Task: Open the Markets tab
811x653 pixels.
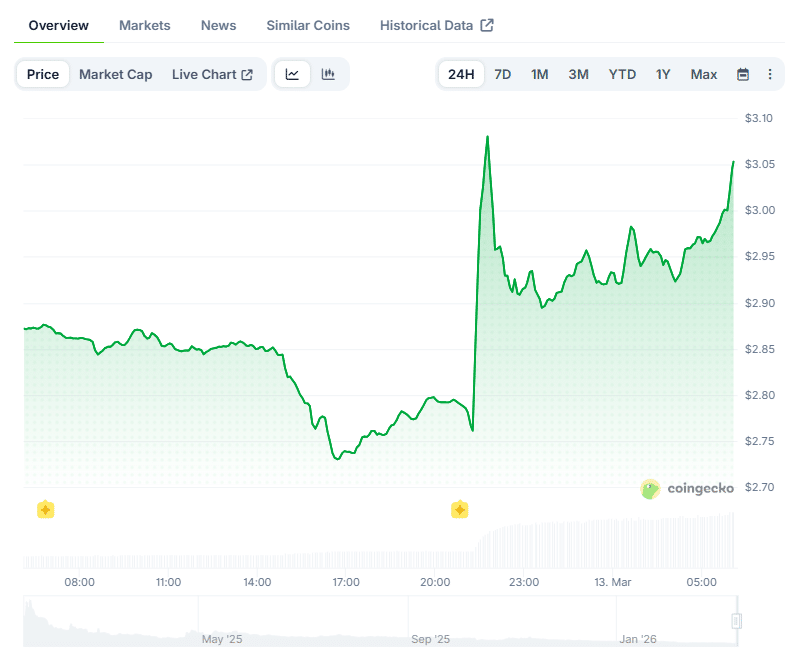Action: [x=144, y=25]
